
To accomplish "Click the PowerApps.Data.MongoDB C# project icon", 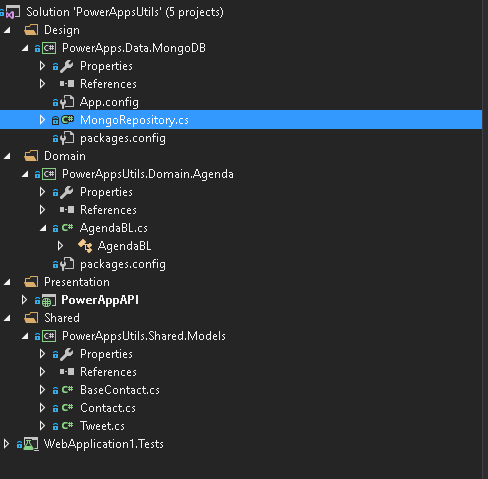I will tap(49, 48).
